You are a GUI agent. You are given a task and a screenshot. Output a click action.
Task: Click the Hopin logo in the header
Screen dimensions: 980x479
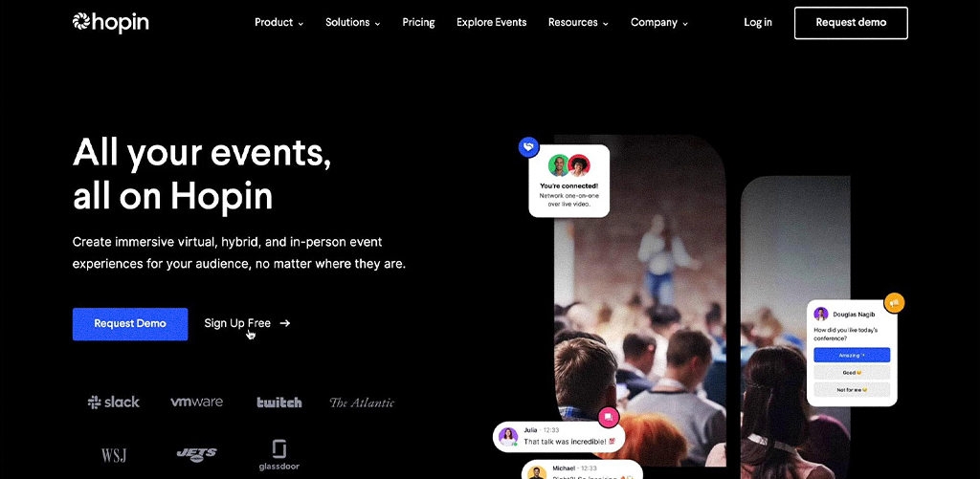pyautogui.click(x=111, y=23)
